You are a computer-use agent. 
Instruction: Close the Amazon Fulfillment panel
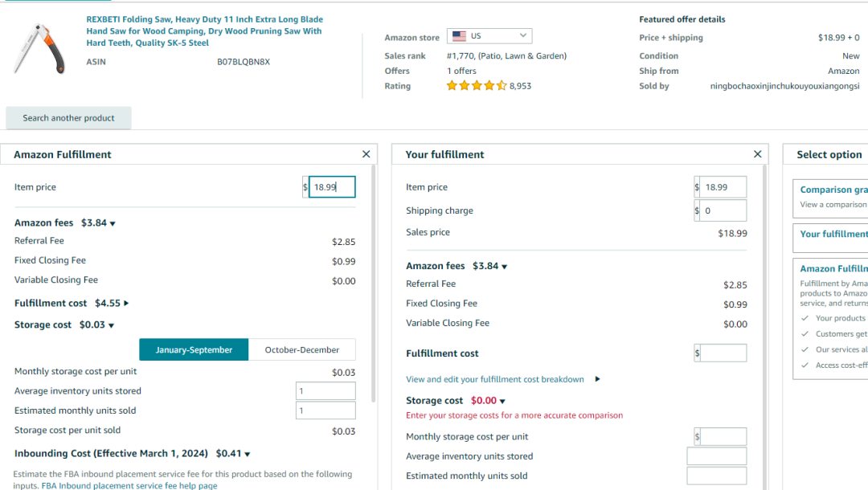(366, 154)
